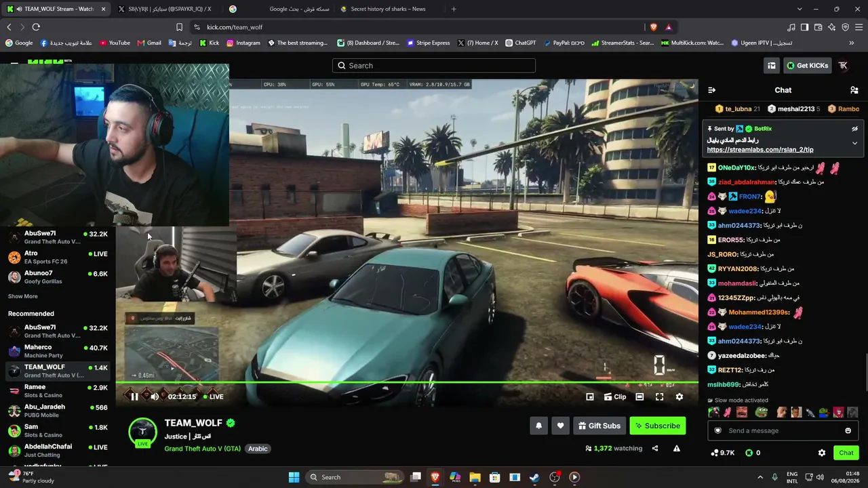Screen dimensions: 868x488
Task: Open chat settings gear icon
Action: 822,453
